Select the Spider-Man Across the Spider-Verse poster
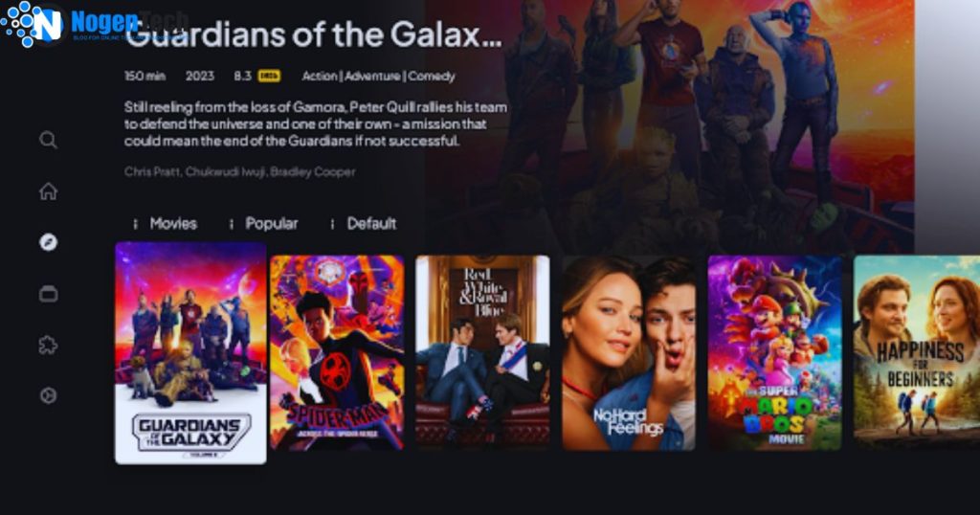The image size is (980, 515). click(337, 352)
